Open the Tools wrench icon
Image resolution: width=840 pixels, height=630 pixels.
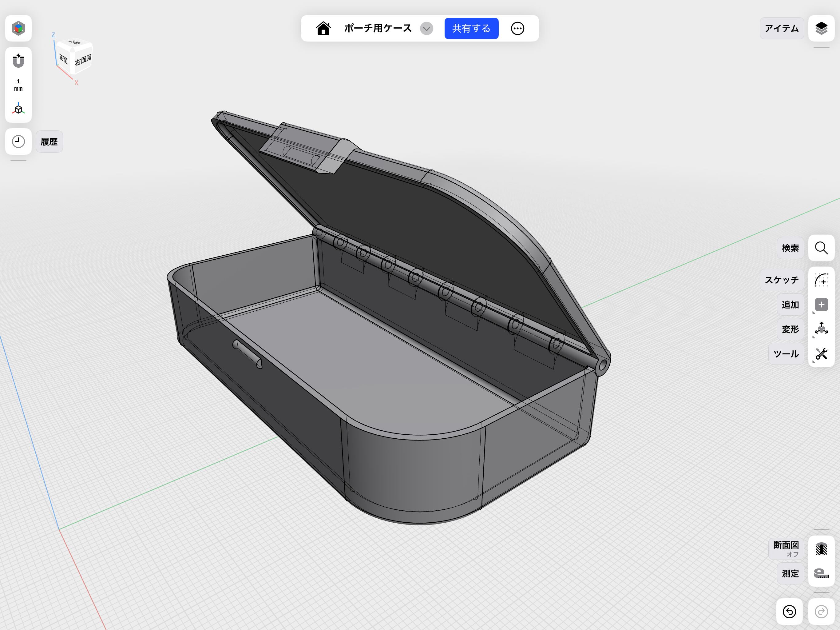click(x=821, y=354)
